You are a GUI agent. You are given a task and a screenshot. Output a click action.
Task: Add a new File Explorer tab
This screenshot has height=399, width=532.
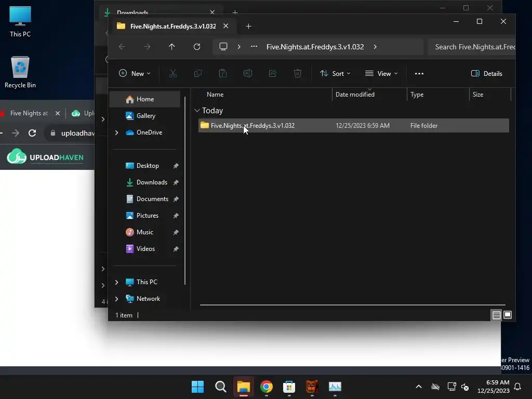pos(248,26)
